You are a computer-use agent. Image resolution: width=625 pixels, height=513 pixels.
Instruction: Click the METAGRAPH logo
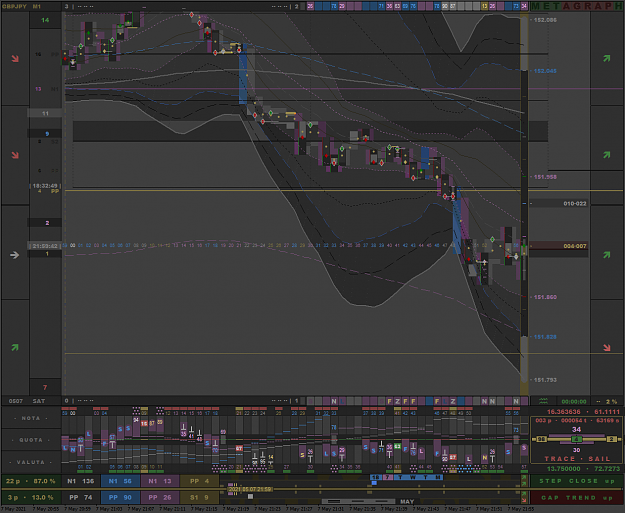pos(576,6)
